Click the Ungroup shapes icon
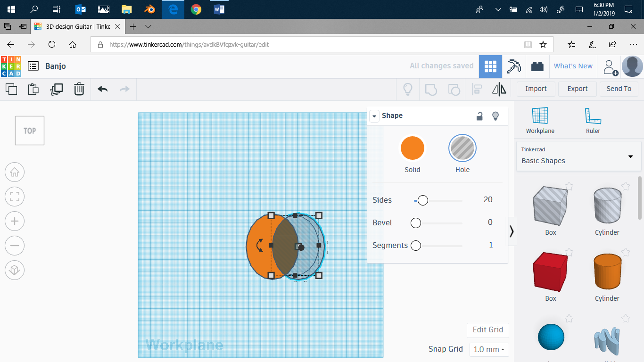Screen dimensions: 644x362 pyautogui.click(x=454, y=89)
